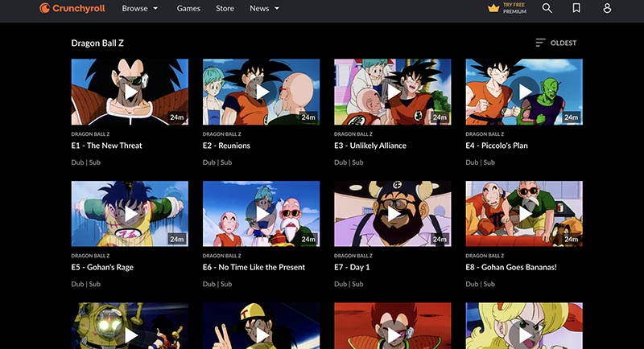Click the sort lines icon beside Oldest
Viewport: 644px width, 349px height.
coord(540,43)
